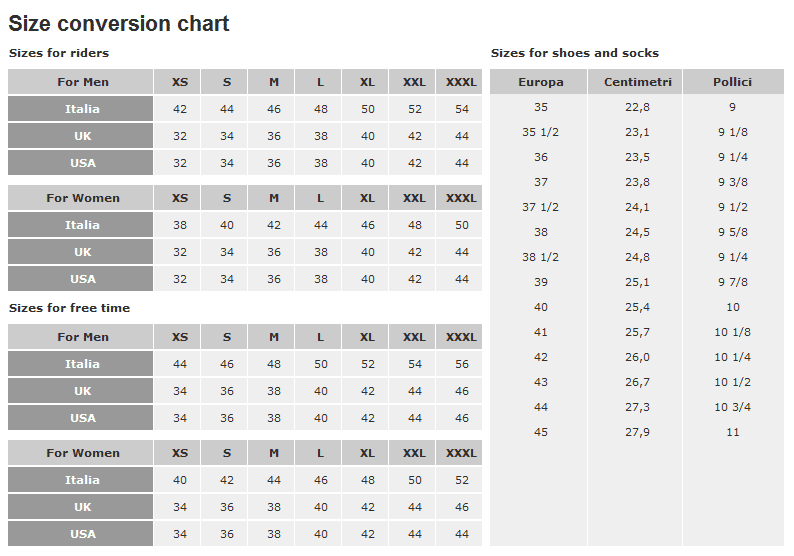Select the Sizes for free time heading
The image size is (794, 556).
point(69,308)
